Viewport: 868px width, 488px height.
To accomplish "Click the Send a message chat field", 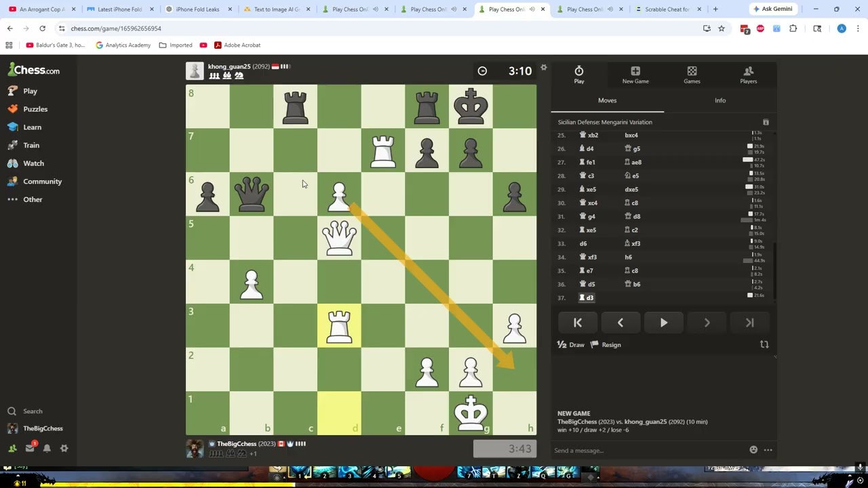I will tap(649, 451).
